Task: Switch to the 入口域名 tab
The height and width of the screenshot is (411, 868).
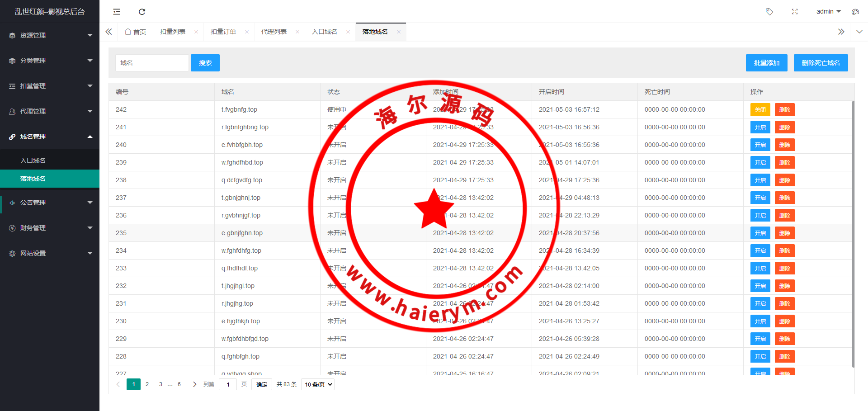Action: coord(324,32)
